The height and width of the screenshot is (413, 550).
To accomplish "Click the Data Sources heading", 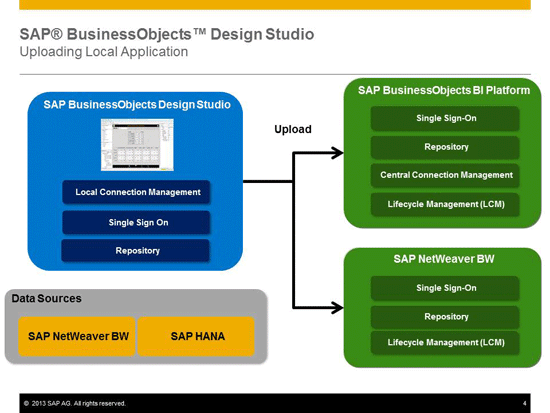I will tap(46, 298).
